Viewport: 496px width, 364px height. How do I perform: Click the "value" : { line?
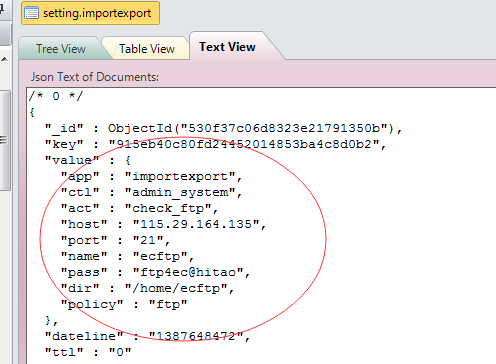[88, 160]
